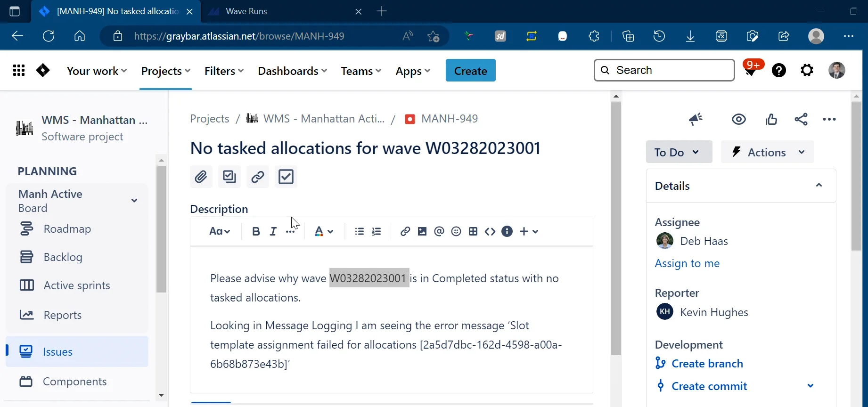Open the Filters menu
This screenshot has width=868, height=407.
[224, 71]
